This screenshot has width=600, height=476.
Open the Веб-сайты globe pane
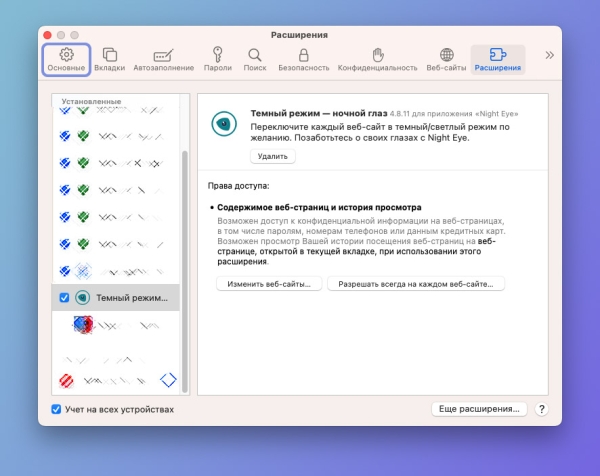[446, 59]
